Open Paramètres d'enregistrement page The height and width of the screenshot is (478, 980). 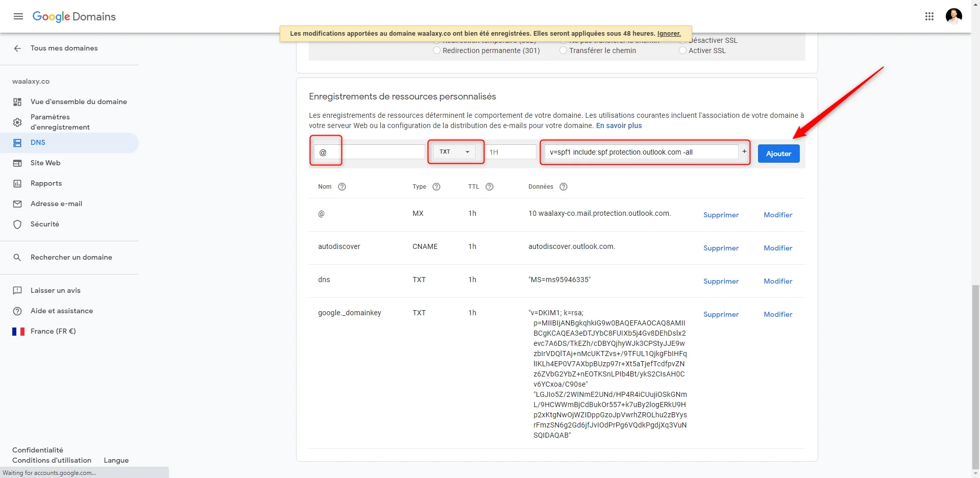tap(60, 122)
